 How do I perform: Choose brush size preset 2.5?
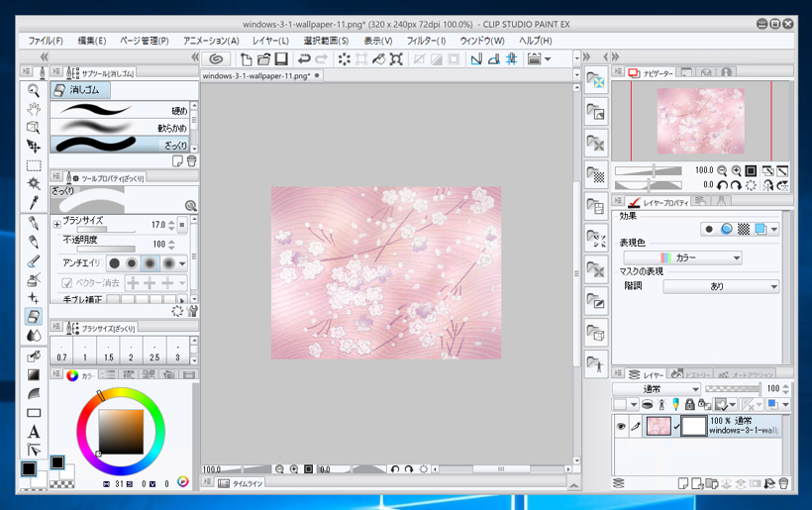point(154,351)
